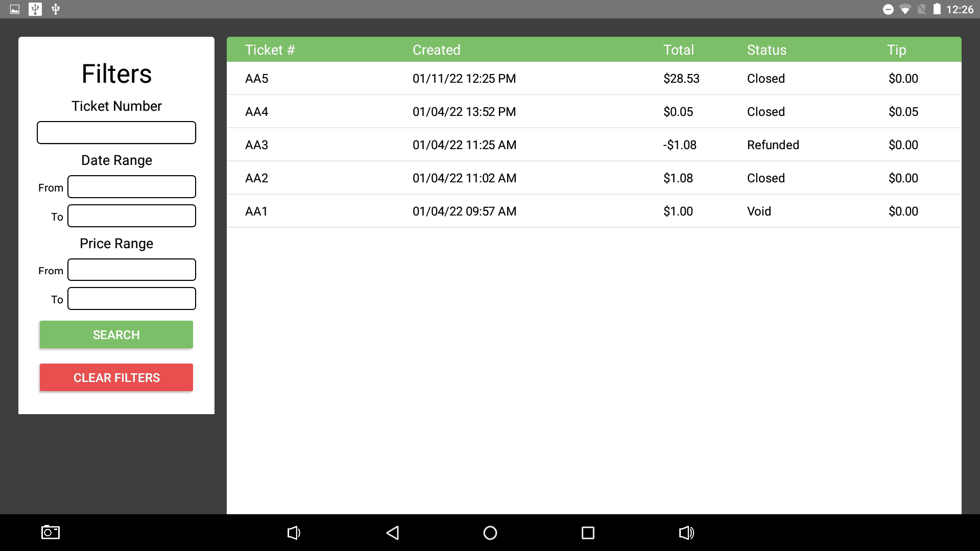
Task: Open the voided ticket AA1
Action: coord(593,211)
